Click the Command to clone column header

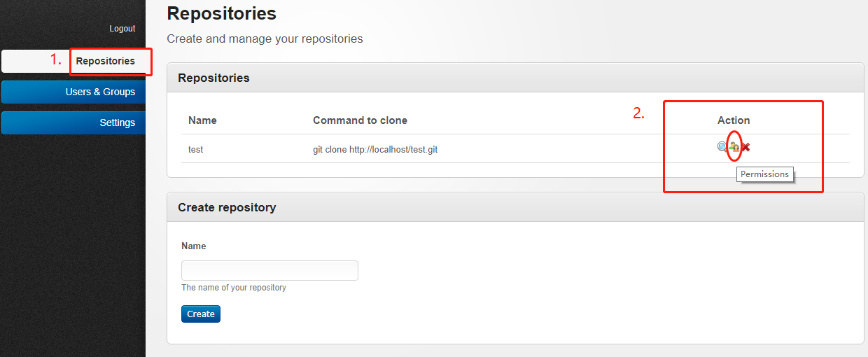coord(360,120)
